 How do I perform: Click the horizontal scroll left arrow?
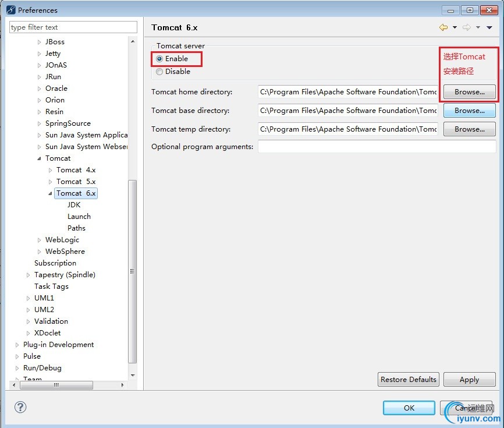pyautogui.click(x=13, y=385)
